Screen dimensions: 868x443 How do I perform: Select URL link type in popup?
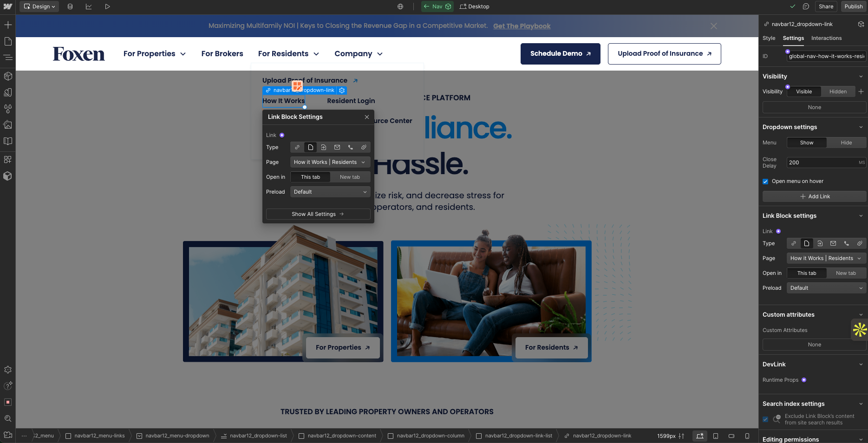(297, 147)
